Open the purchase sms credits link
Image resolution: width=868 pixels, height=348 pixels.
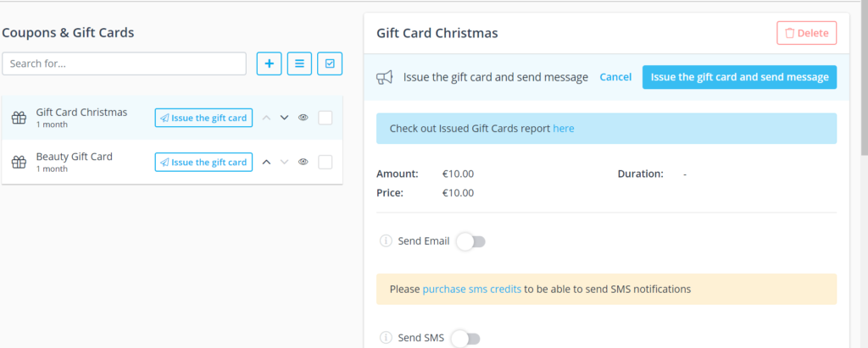coord(471,289)
